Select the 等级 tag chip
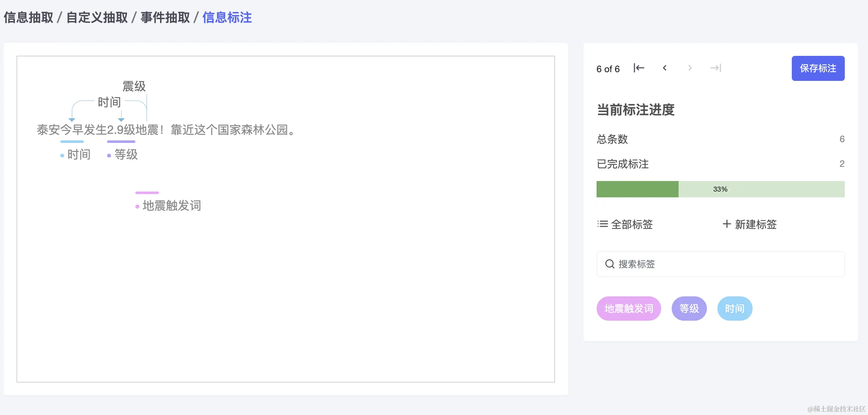This screenshot has width=868, height=415. [689, 308]
